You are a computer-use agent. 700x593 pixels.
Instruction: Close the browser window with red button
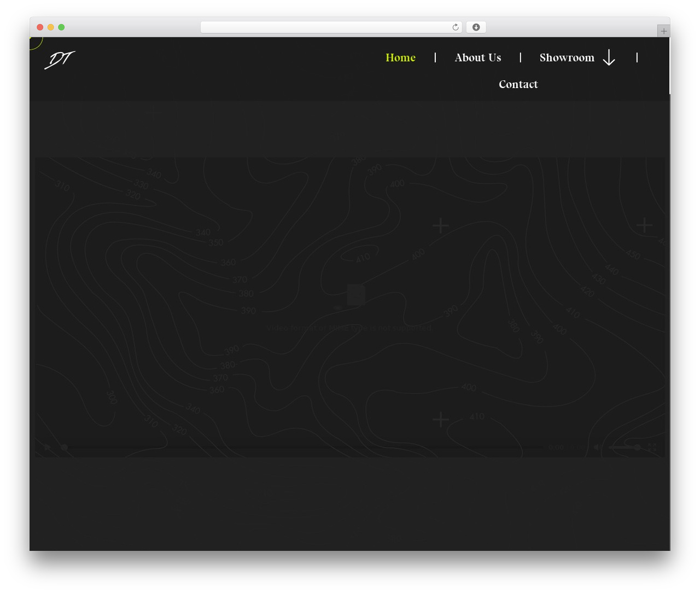(40, 27)
